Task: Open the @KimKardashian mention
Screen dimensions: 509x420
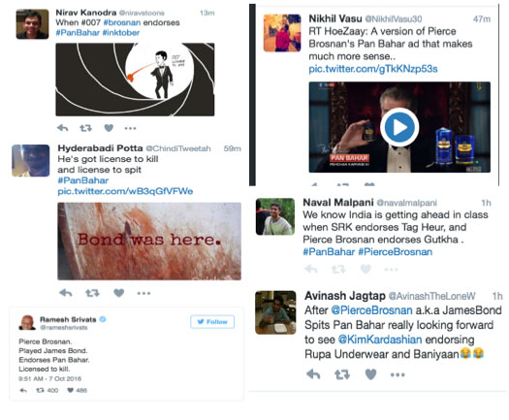Action: click(380, 339)
